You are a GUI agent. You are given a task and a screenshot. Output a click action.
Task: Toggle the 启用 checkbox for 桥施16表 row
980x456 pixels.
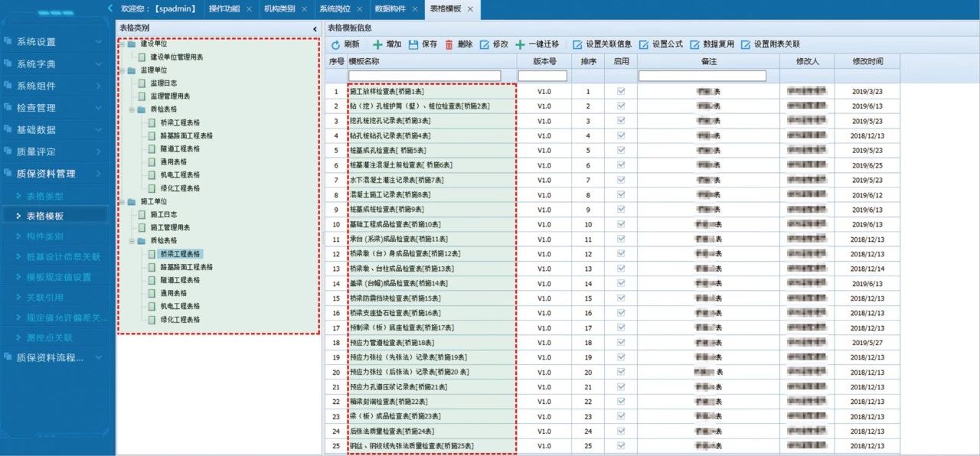pos(621,313)
